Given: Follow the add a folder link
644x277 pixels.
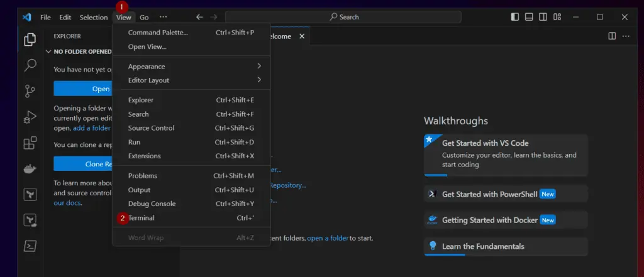Looking at the screenshot, I should point(92,128).
